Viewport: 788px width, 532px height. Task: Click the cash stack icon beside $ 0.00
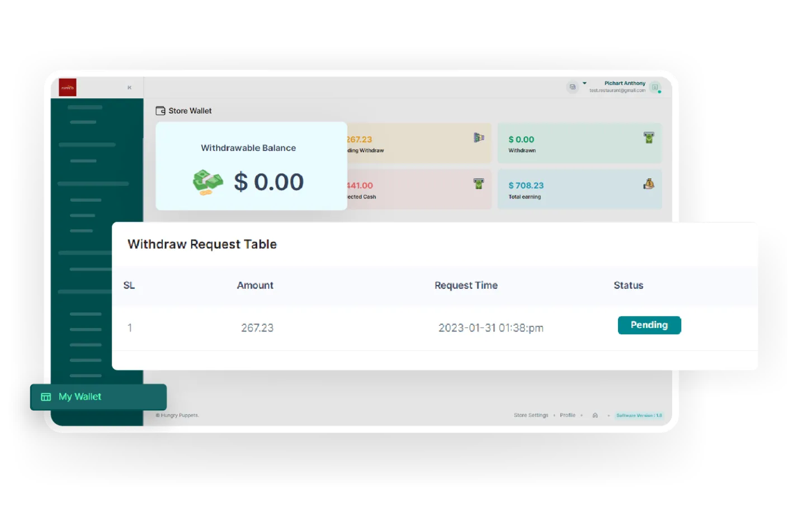click(207, 182)
